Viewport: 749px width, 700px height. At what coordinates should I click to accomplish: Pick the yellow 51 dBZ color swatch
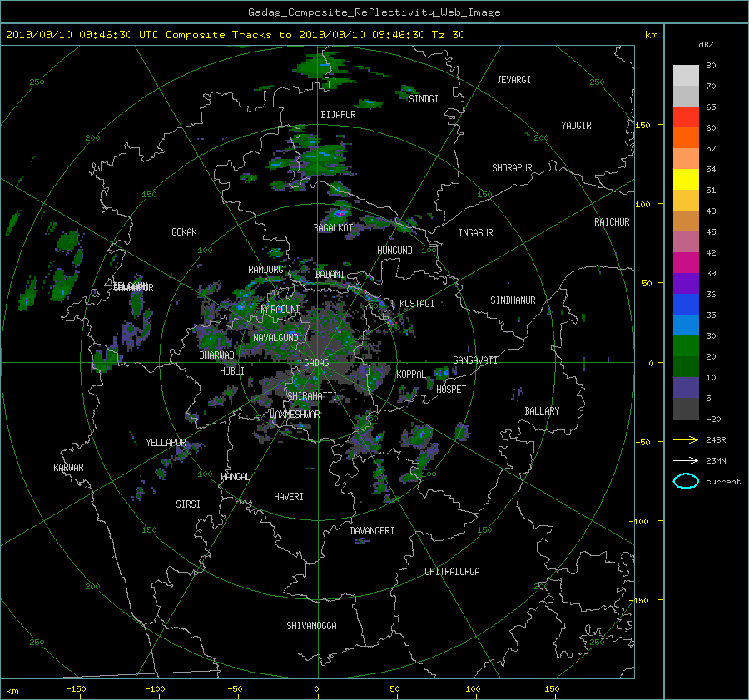pyautogui.click(x=686, y=180)
